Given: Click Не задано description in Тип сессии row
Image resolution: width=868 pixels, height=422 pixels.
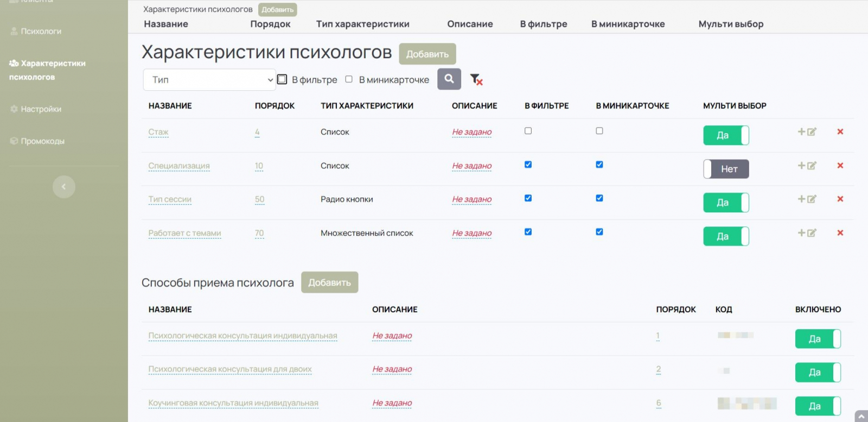Looking at the screenshot, I should (x=472, y=199).
